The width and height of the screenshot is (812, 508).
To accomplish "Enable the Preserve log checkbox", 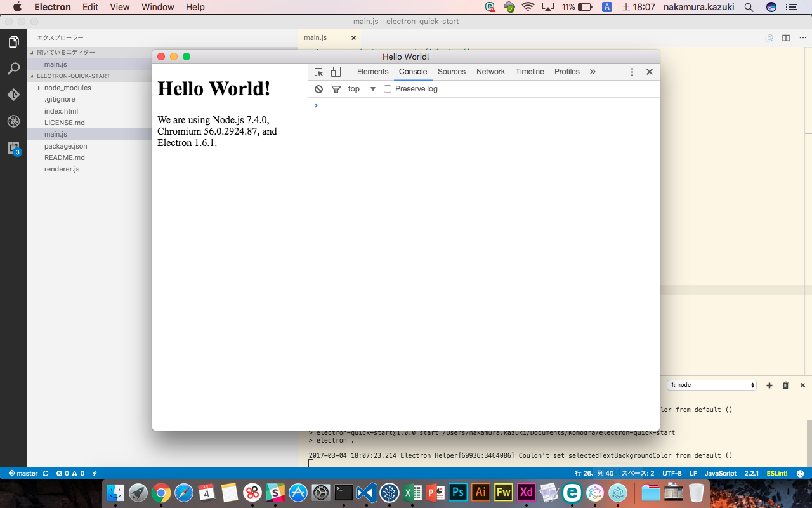I will point(388,89).
